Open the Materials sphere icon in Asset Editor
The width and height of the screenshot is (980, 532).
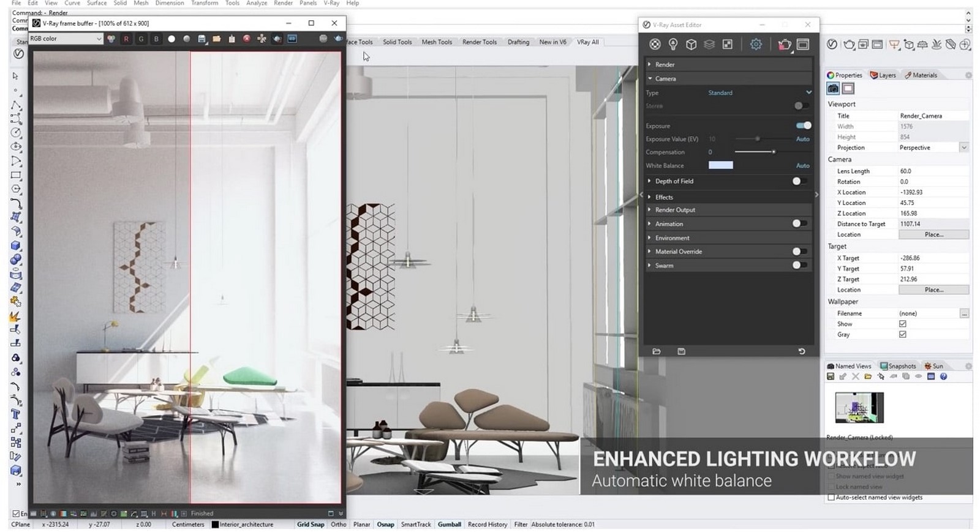coord(655,44)
